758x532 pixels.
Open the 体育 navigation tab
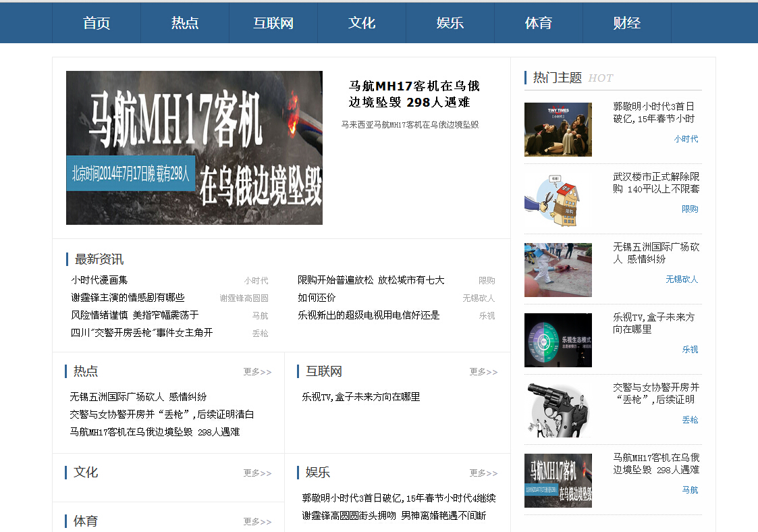(x=538, y=23)
